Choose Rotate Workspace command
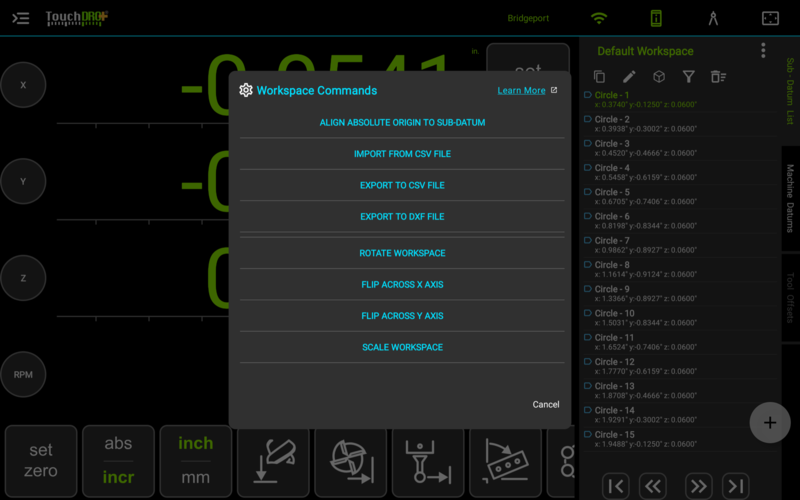Screen dimensions: 800x500 [x=402, y=253]
